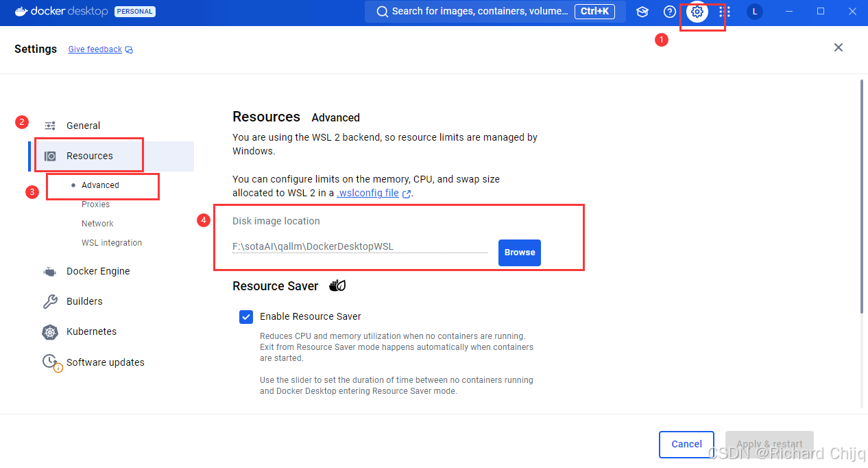The height and width of the screenshot is (468, 868).
Task: Open the Software updates settings section
Action: pyautogui.click(x=106, y=362)
